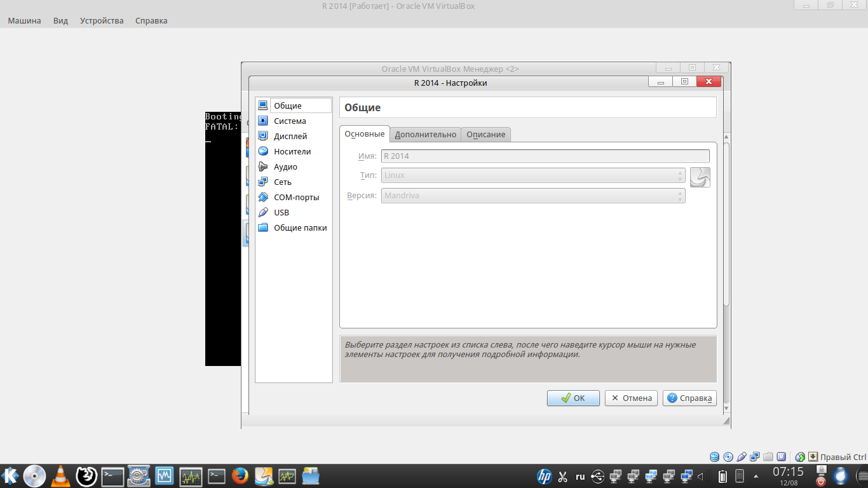Click the hint text starting with Выберите раздел
The height and width of the screenshot is (488, 868).
click(520, 349)
